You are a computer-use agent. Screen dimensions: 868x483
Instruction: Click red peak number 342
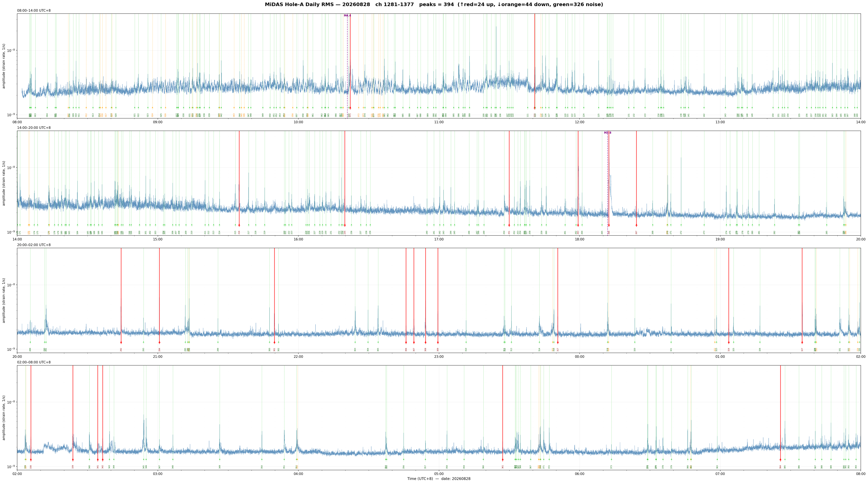103,467
